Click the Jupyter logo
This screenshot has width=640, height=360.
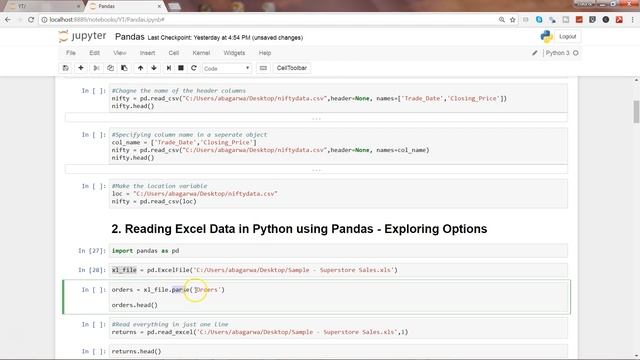point(82,36)
